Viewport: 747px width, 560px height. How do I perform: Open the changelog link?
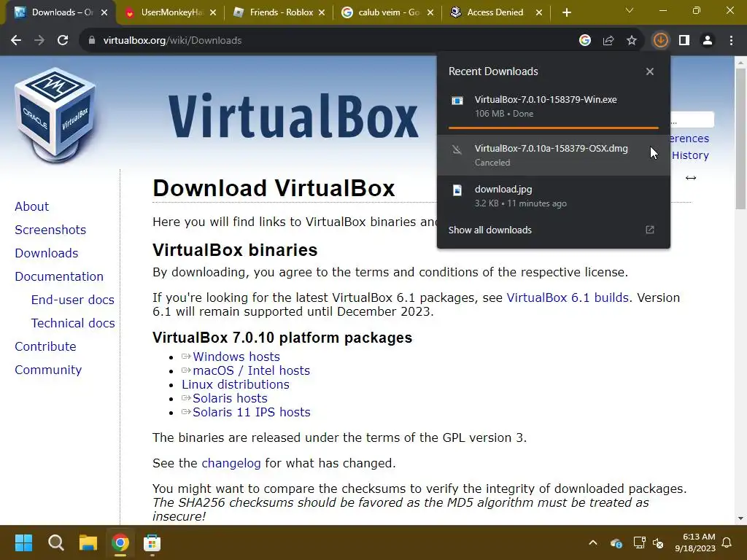point(231,463)
